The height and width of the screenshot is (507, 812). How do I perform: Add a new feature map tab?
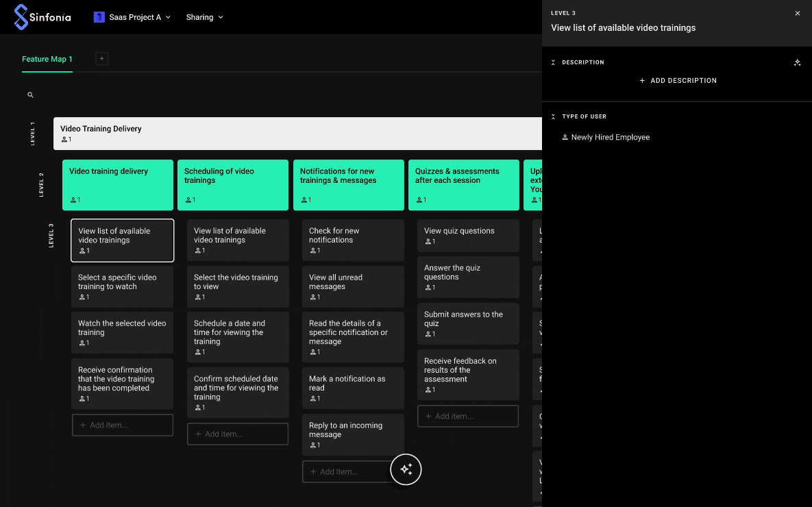[x=101, y=59]
